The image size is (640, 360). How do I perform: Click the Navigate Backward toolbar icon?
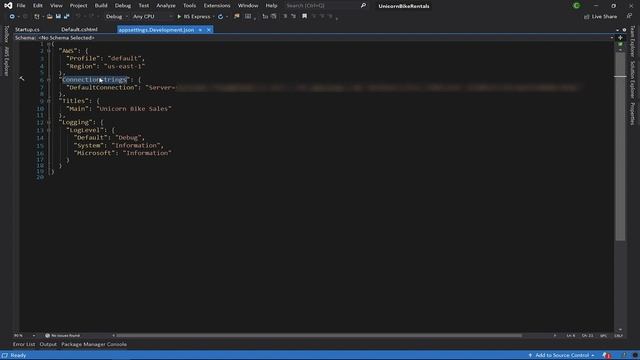pos(12,17)
